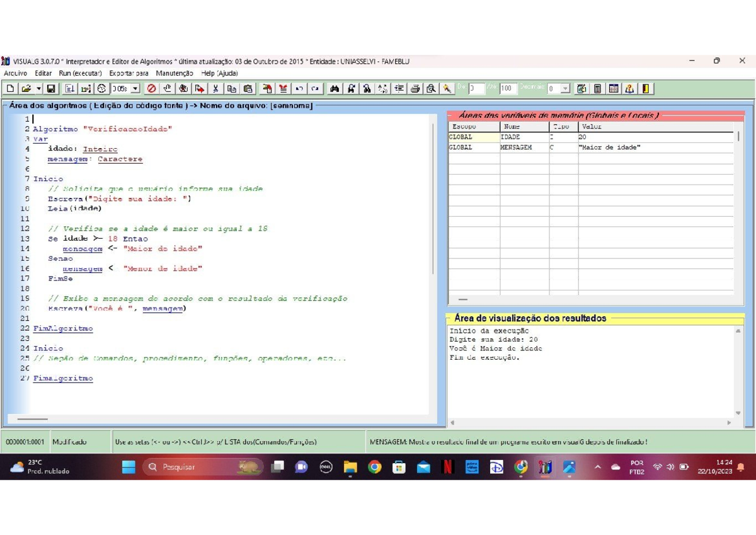Expand the 0.05s timer delay dropdown
This screenshot has width=756, height=535.
click(x=135, y=89)
